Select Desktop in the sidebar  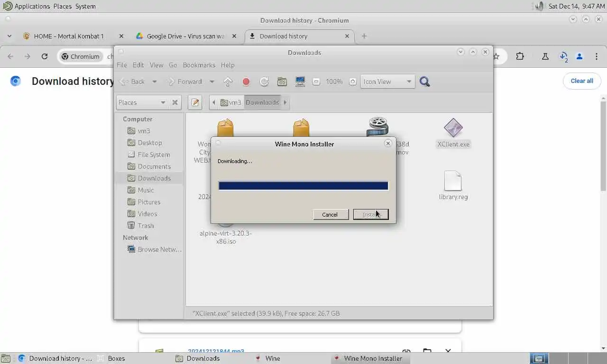[x=149, y=143]
